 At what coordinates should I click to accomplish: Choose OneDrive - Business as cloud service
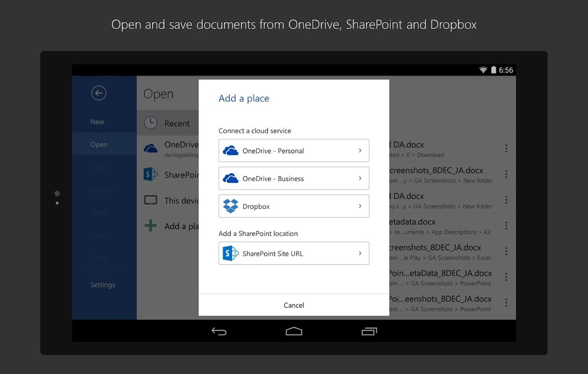click(294, 178)
